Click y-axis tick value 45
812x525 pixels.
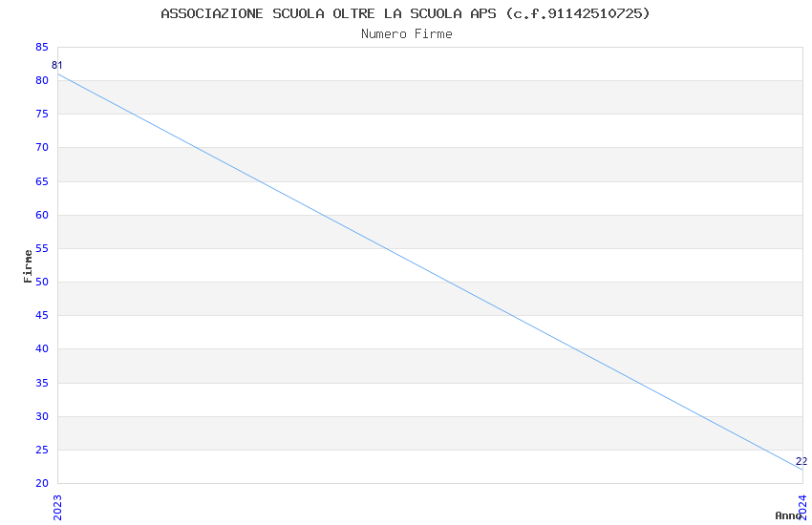[x=42, y=315]
